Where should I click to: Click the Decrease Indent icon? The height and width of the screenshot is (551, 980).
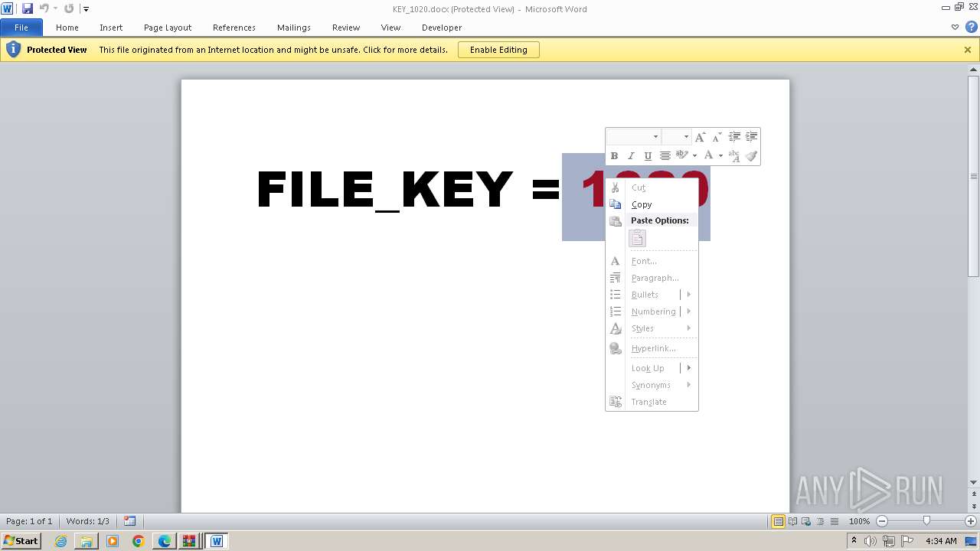[x=734, y=137]
